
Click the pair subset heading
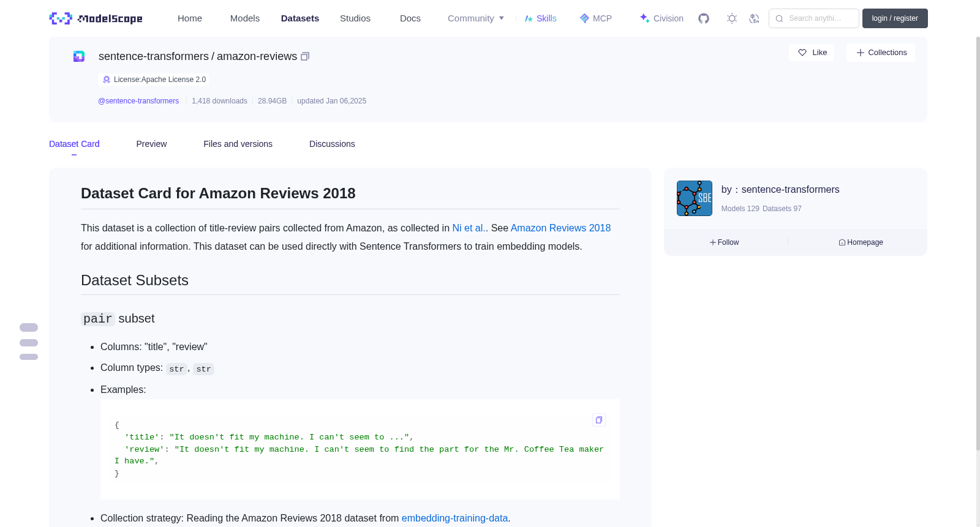(x=118, y=318)
